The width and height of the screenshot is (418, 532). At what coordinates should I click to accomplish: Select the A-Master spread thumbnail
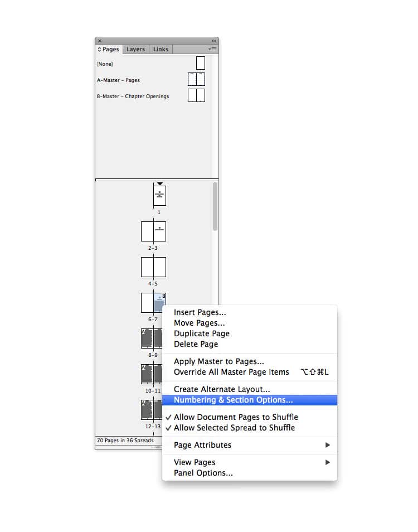(x=197, y=79)
